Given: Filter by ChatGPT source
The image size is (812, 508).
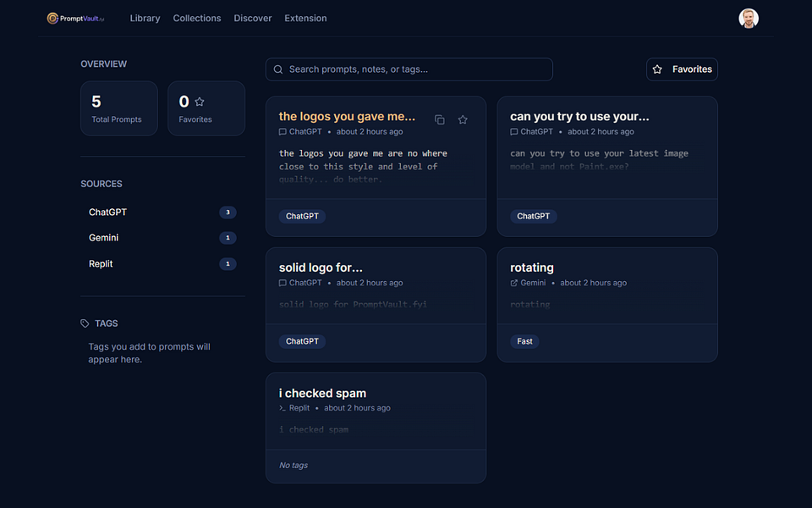Looking at the screenshot, I should pos(162,212).
